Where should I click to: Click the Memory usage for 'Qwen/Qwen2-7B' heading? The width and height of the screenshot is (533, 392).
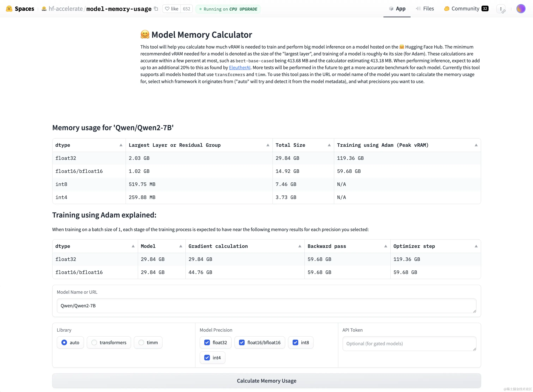[113, 128]
